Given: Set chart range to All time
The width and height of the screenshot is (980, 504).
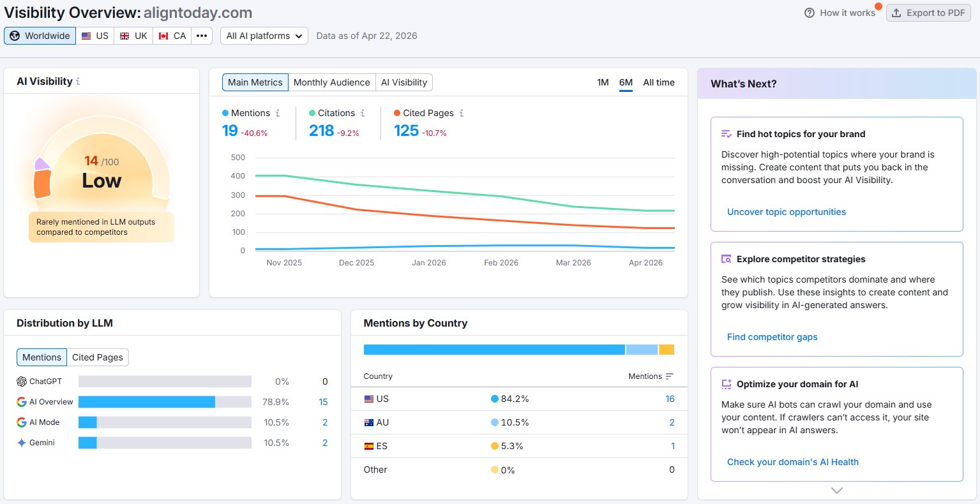Looking at the screenshot, I should click(659, 82).
